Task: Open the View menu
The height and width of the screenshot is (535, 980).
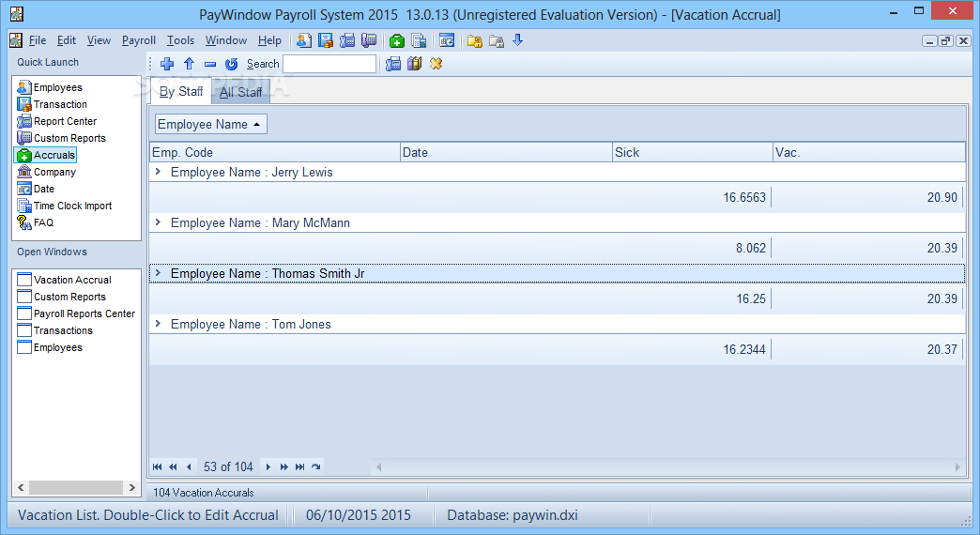Action: point(99,40)
